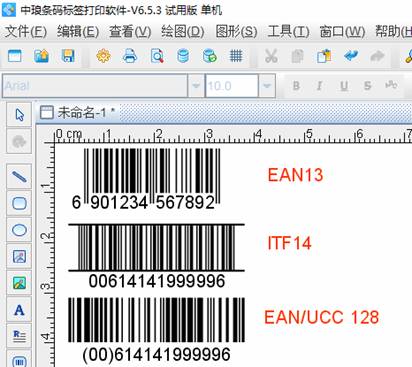
Task: Open the 工具(T) menu
Action: click(289, 32)
